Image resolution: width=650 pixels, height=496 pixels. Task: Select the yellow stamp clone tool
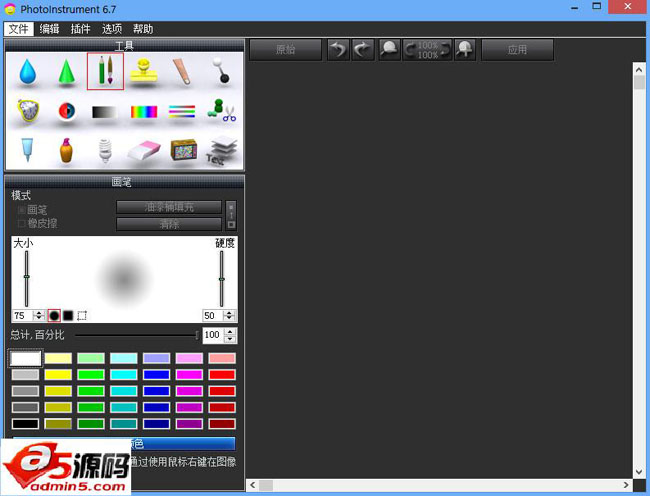tap(144, 71)
